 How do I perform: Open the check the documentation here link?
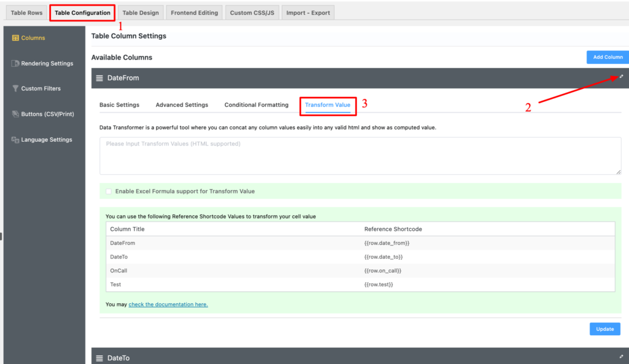168,304
